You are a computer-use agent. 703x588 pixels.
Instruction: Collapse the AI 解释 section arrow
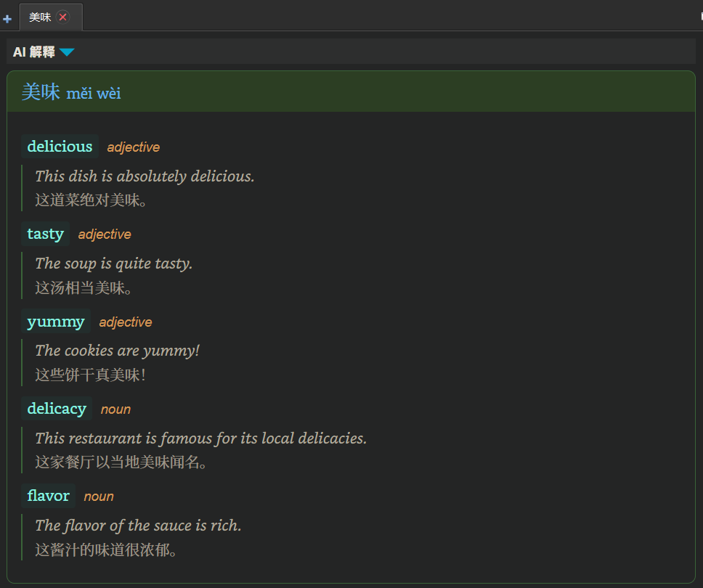(67, 52)
